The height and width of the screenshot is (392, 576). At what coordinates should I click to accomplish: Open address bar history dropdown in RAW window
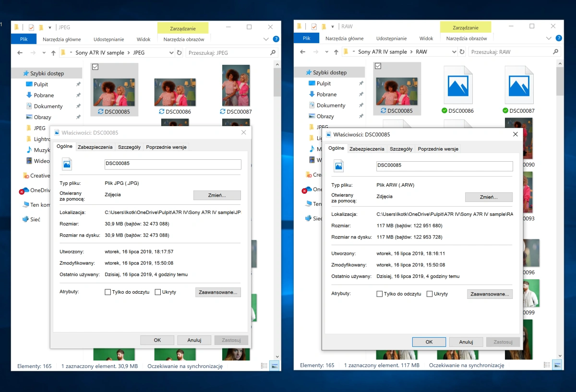pos(454,52)
